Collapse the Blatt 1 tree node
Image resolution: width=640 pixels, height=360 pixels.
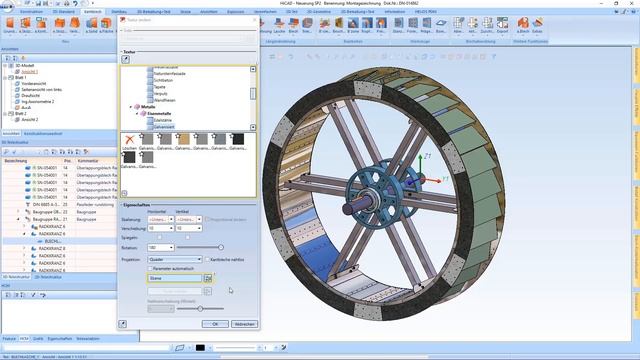point(5,77)
